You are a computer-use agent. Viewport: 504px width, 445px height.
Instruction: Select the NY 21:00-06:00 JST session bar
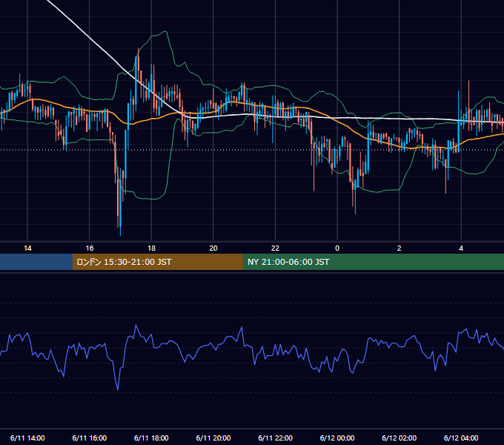click(x=373, y=262)
